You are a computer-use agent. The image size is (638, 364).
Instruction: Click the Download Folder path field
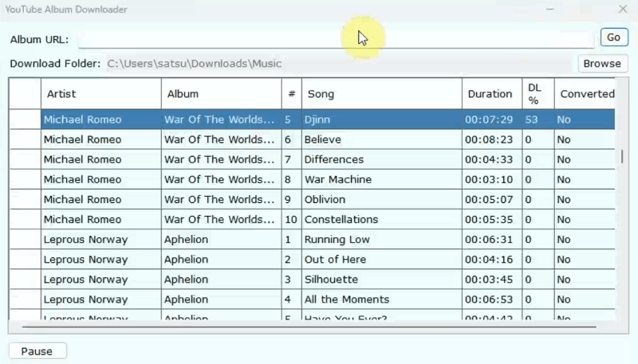pyautogui.click(x=339, y=64)
